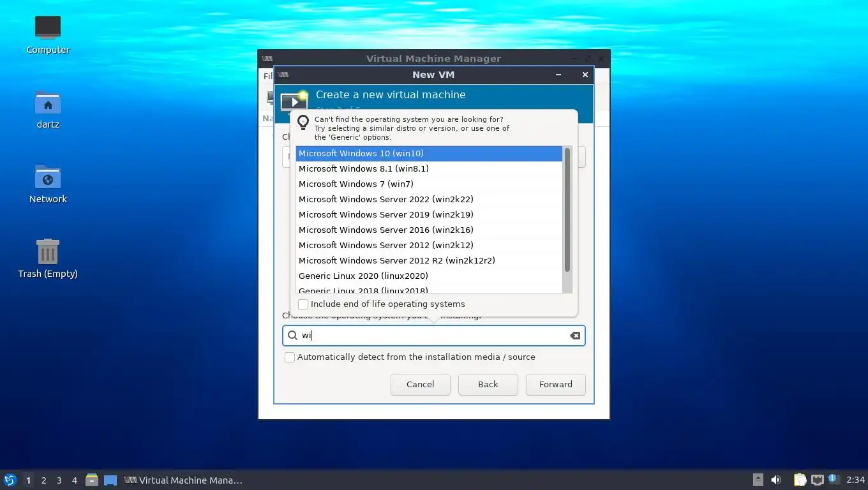Select Generic Linux 2020 (linux2020)
868x490 pixels.
tap(429, 276)
